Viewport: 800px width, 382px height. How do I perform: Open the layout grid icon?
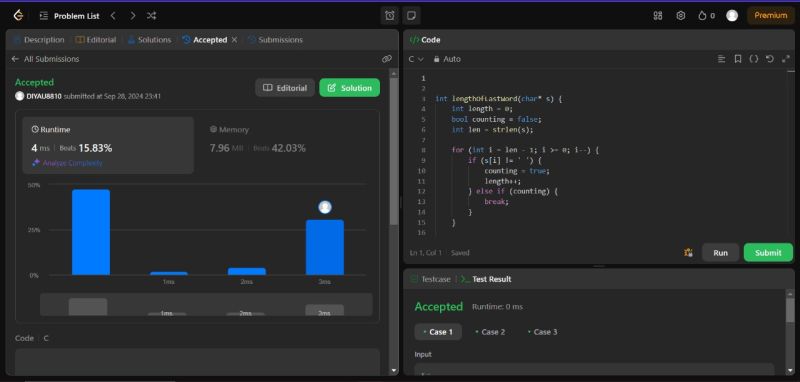coord(658,16)
